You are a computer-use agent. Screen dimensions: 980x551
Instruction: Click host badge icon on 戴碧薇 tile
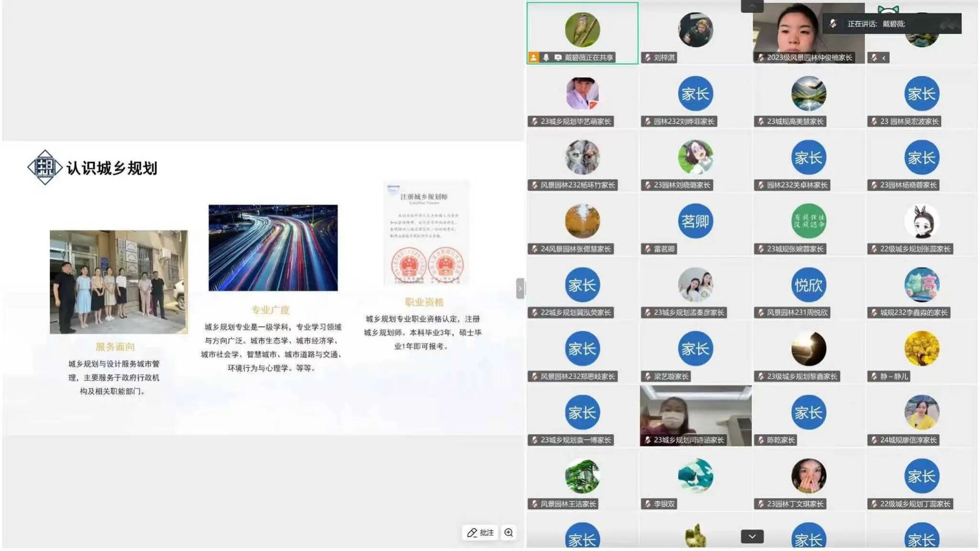point(533,57)
